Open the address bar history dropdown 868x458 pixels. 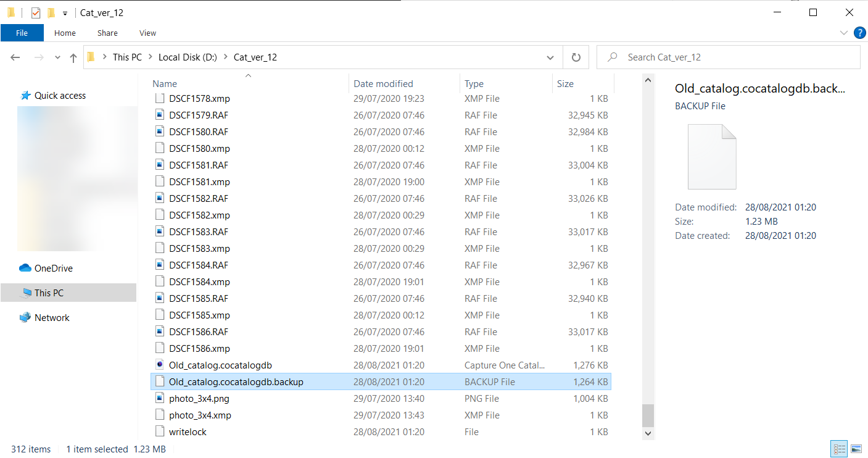point(550,57)
